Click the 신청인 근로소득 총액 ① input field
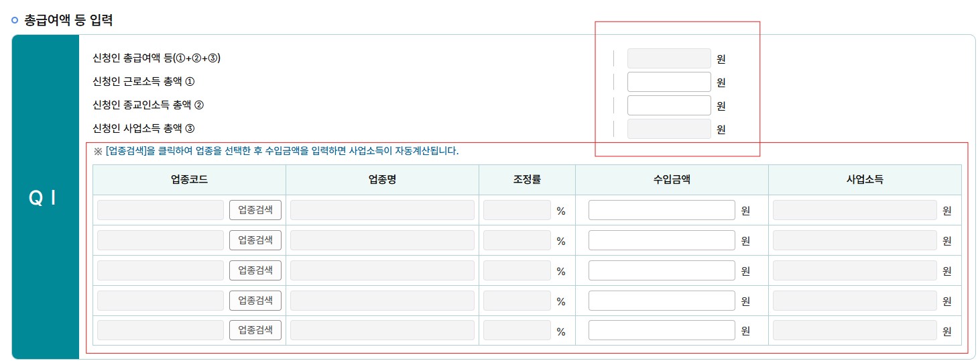The height and width of the screenshot is (361, 980). tap(669, 82)
